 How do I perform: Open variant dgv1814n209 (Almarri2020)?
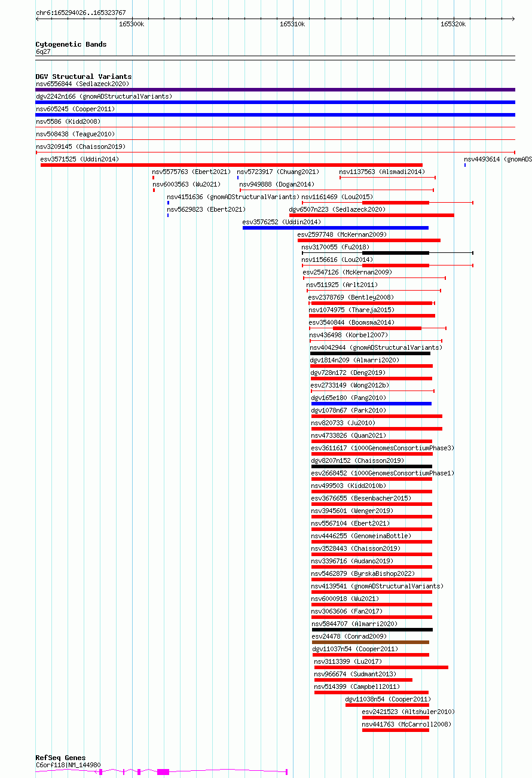354,360
